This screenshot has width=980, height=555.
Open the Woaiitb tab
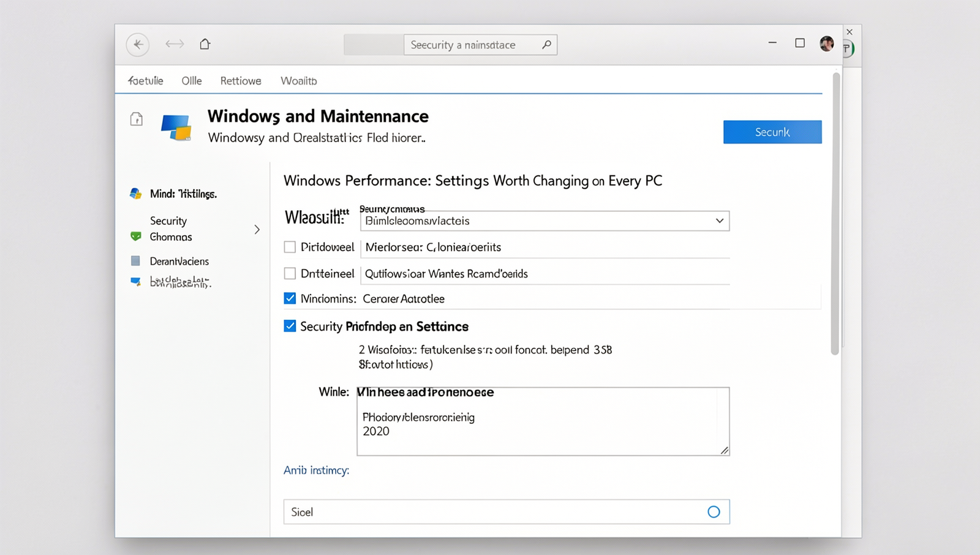(x=299, y=80)
